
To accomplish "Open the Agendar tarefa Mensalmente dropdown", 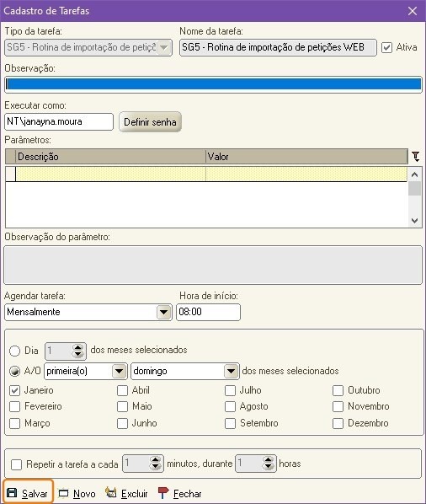I will pyautogui.click(x=163, y=312).
